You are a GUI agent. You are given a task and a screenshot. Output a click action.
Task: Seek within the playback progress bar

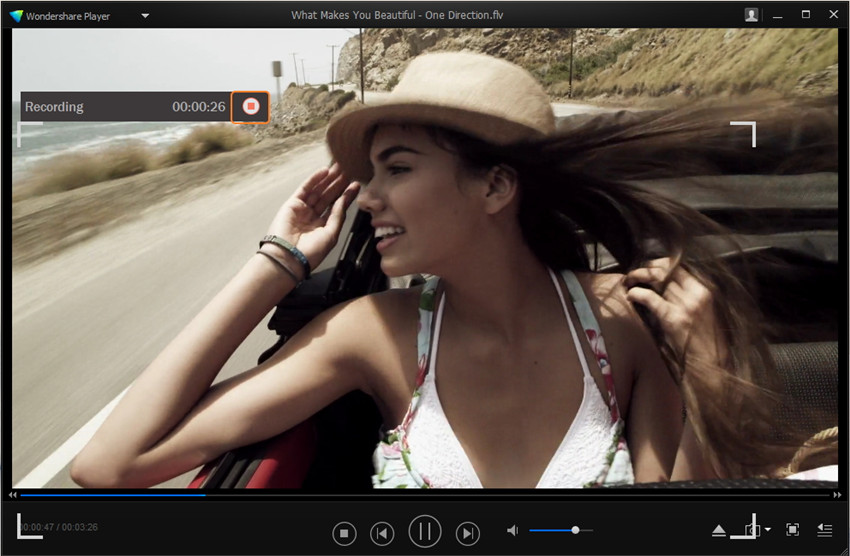click(x=425, y=495)
